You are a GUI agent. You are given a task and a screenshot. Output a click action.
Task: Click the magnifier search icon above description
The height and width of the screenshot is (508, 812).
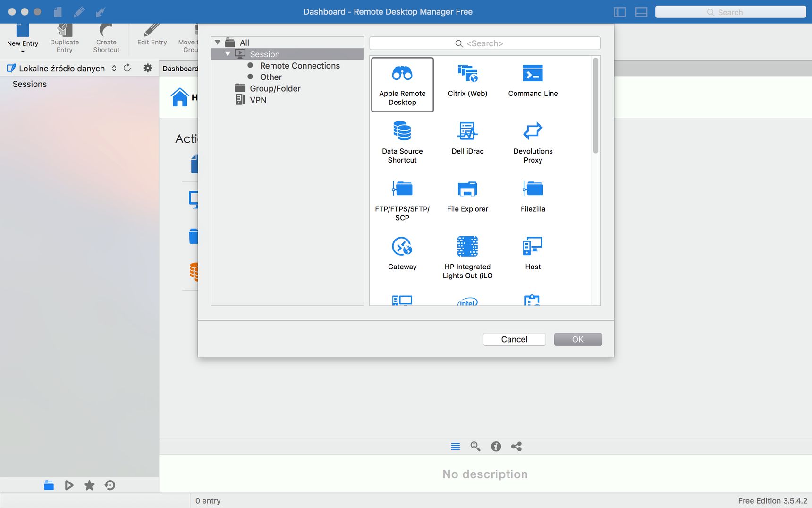[x=475, y=447]
